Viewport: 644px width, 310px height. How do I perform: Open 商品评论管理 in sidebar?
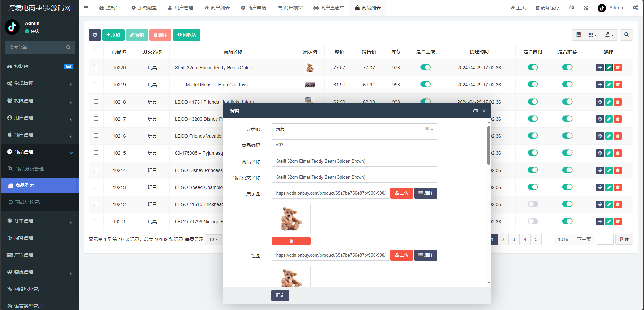[40, 202]
